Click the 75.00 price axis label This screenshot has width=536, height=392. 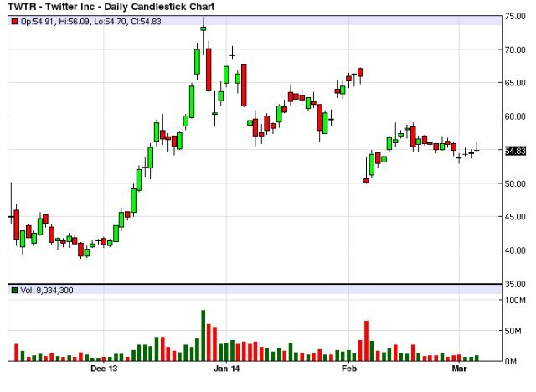[515, 17]
